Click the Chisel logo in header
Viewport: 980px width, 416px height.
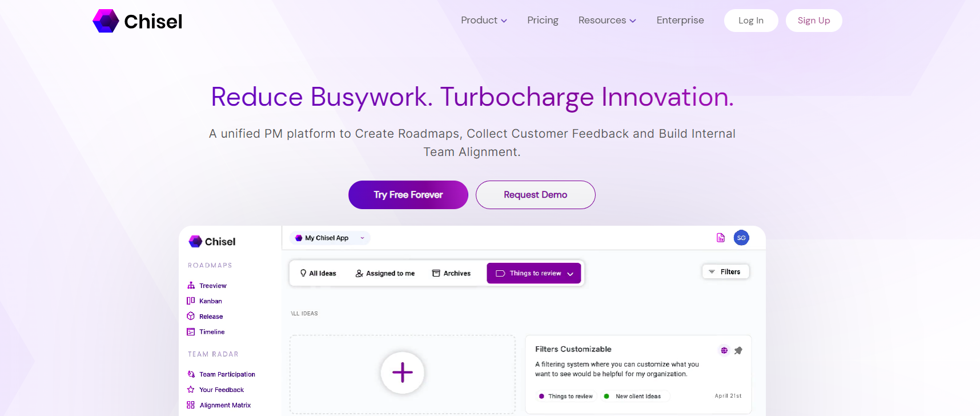point(138,21)
